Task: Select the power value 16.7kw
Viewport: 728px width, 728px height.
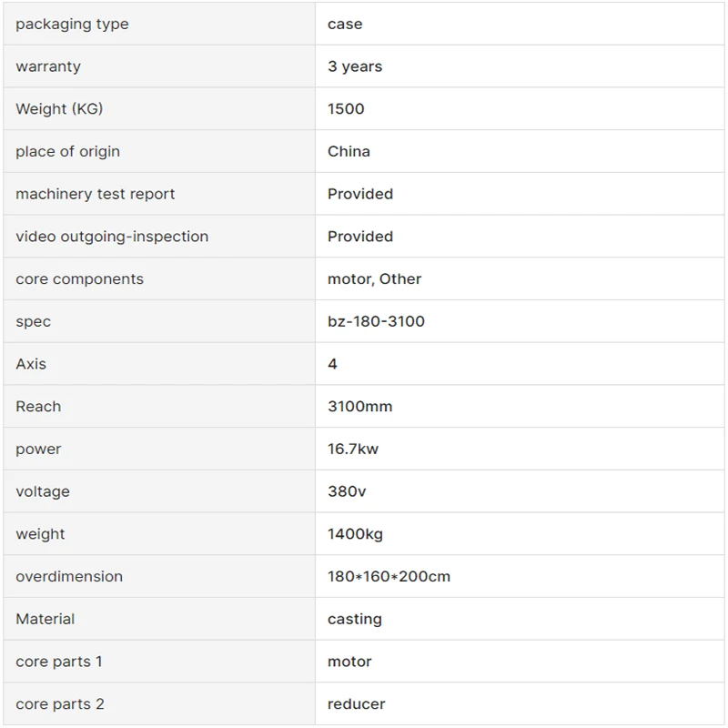Action: (x=353, y=449)
